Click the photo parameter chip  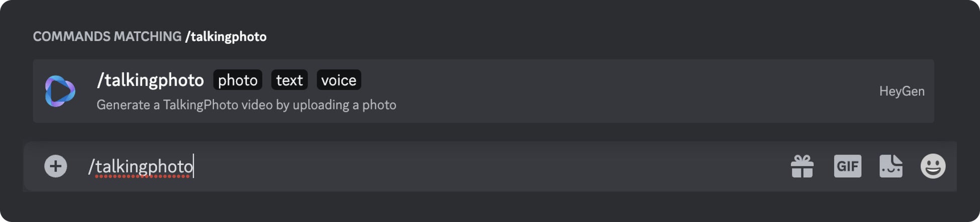tap(238, 80)
